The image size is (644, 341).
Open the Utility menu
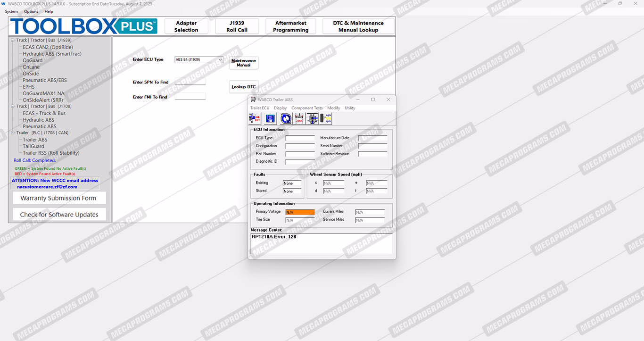350,108
